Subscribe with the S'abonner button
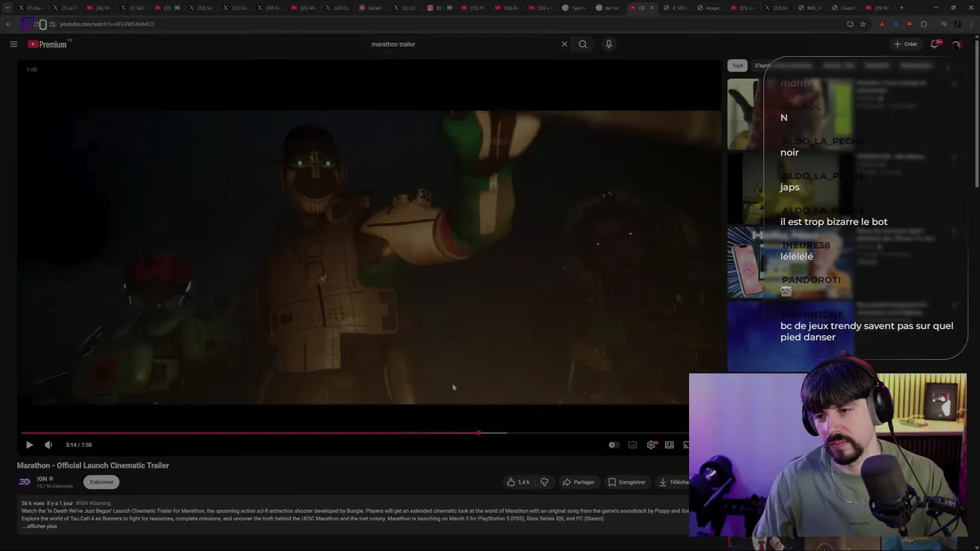980x551 pixels. [101, 482]
